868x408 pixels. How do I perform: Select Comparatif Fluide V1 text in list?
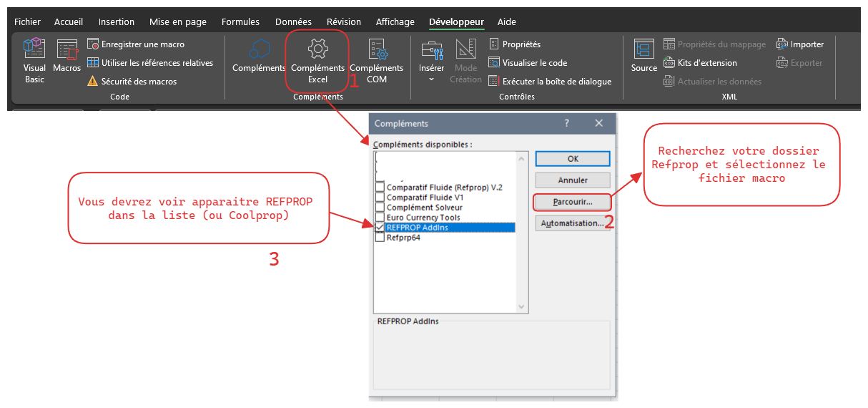click(425, 198)
